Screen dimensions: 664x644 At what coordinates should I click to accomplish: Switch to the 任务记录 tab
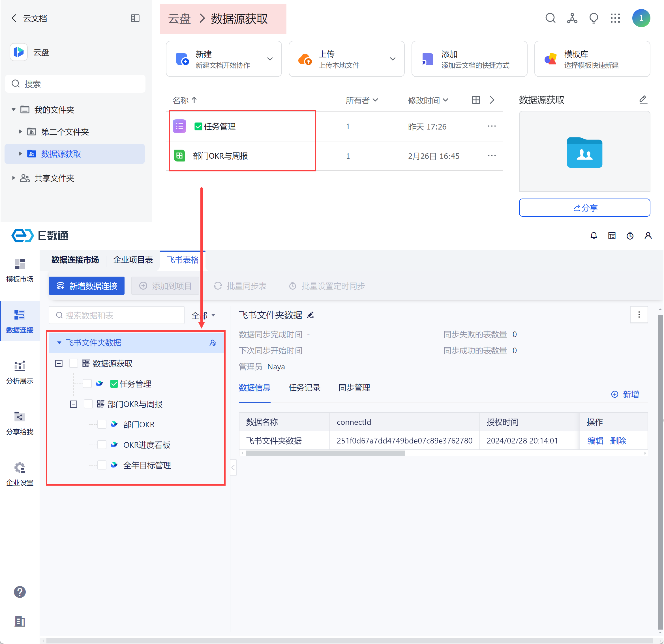[x=304, y=387]
